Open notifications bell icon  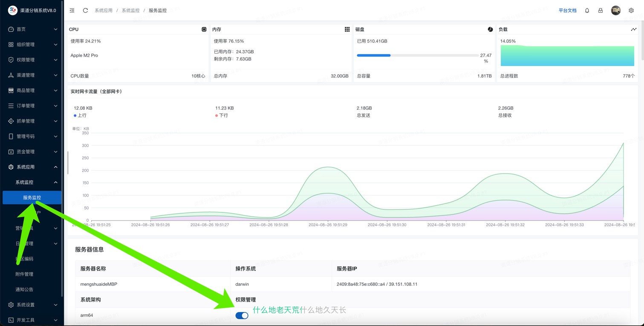(x=587, y=10)
